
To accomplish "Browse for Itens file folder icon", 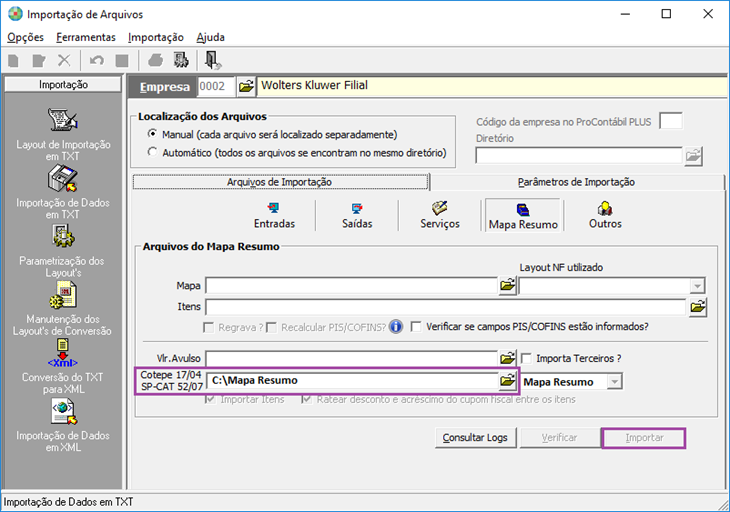I will [x=697, y=307].
